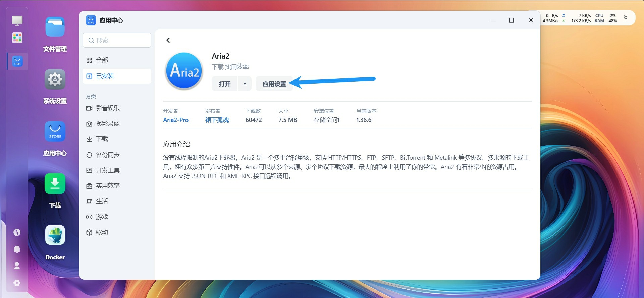Image resolution: width=644 pixels, height=298 pixels.
Task: Expand the system monitor chevron widget
Action: pos(626,18)
